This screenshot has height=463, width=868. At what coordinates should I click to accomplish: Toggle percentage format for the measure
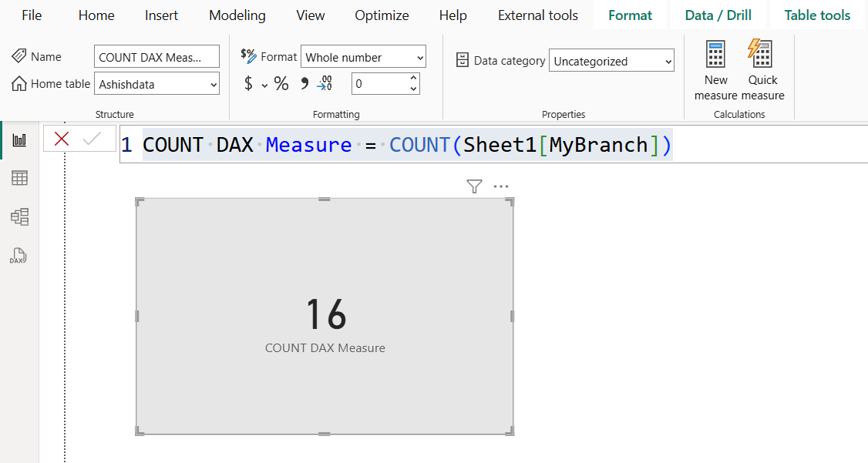coord(281,83)
